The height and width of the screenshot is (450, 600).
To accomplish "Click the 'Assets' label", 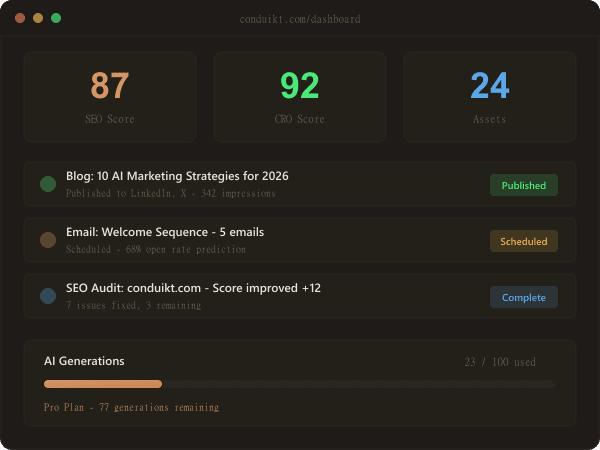I will [489, 119].
